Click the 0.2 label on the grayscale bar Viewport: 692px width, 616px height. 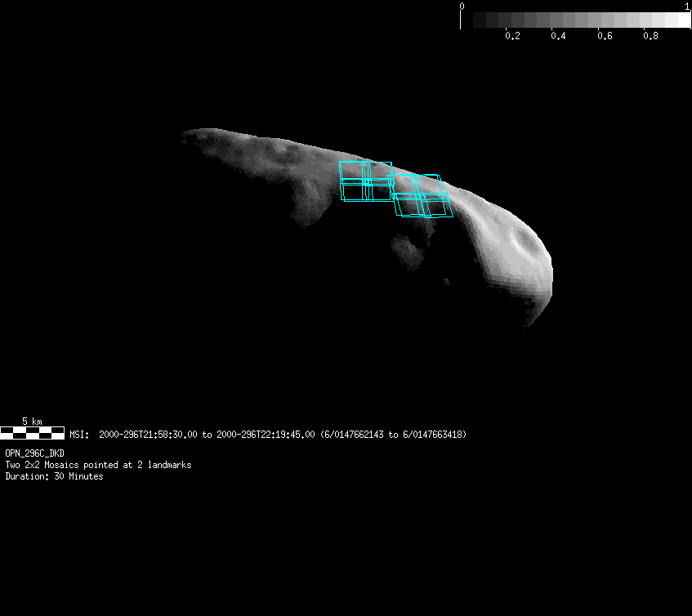tap(512, 36)
